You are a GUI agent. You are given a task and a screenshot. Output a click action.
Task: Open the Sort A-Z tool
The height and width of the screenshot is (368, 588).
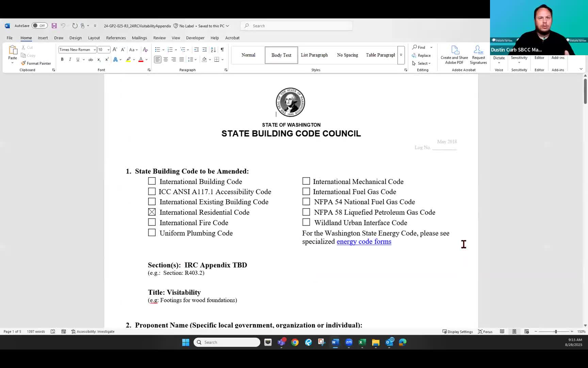pyautogui.click(x=213, y=49)
